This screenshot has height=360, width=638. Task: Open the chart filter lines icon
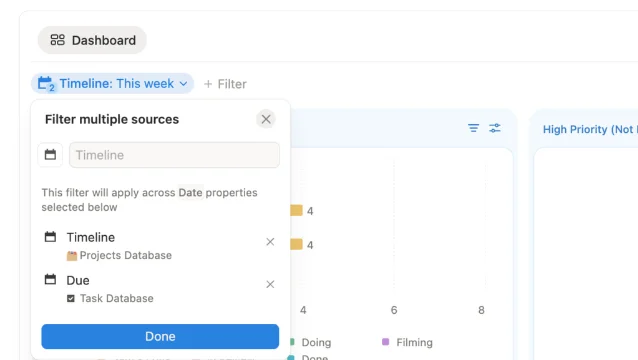point(473,128)
